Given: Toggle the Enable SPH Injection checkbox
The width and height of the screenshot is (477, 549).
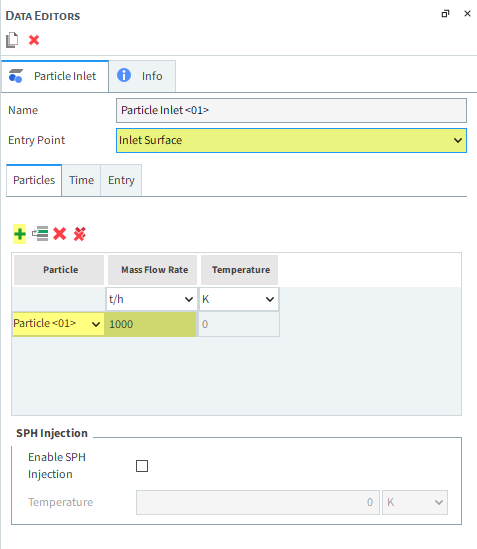Looking at the screenshot, I should 142,466.
